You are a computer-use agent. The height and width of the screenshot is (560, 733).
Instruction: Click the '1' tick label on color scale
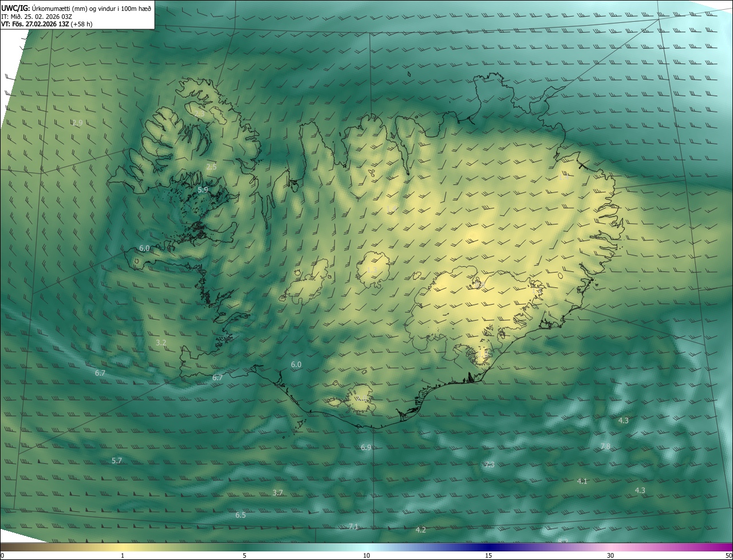click(x=123, y=555)
